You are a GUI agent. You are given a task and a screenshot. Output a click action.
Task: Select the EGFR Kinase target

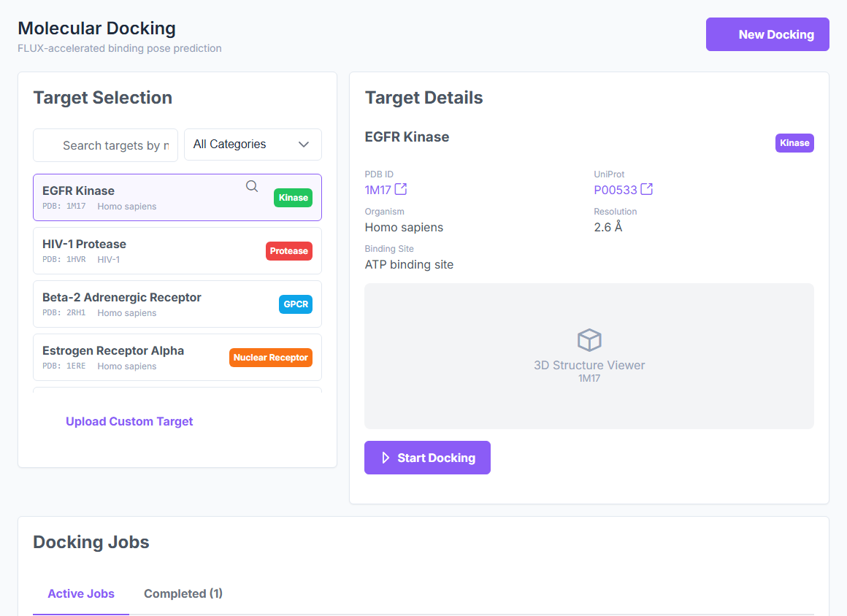tap(177, 198)
